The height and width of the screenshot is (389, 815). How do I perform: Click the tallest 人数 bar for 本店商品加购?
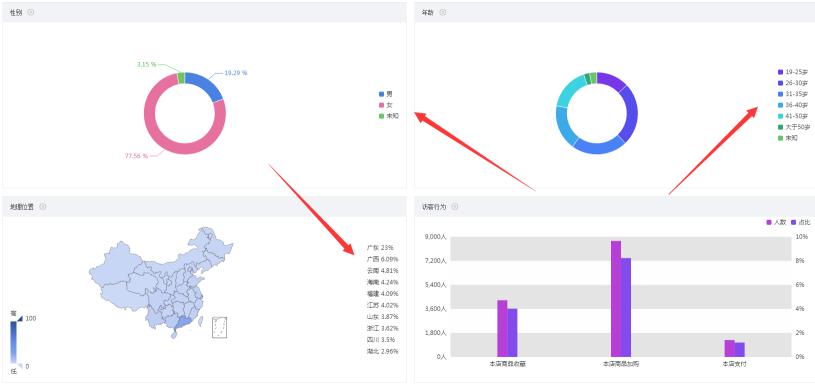[x=616, y=299]
